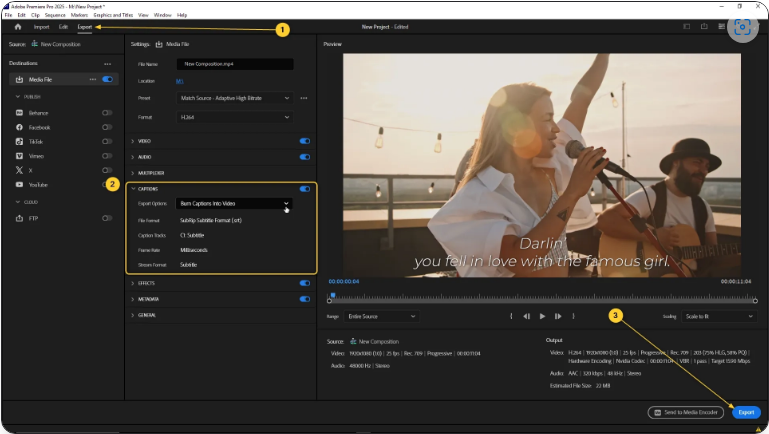Go to the Home screen icon

18,27
